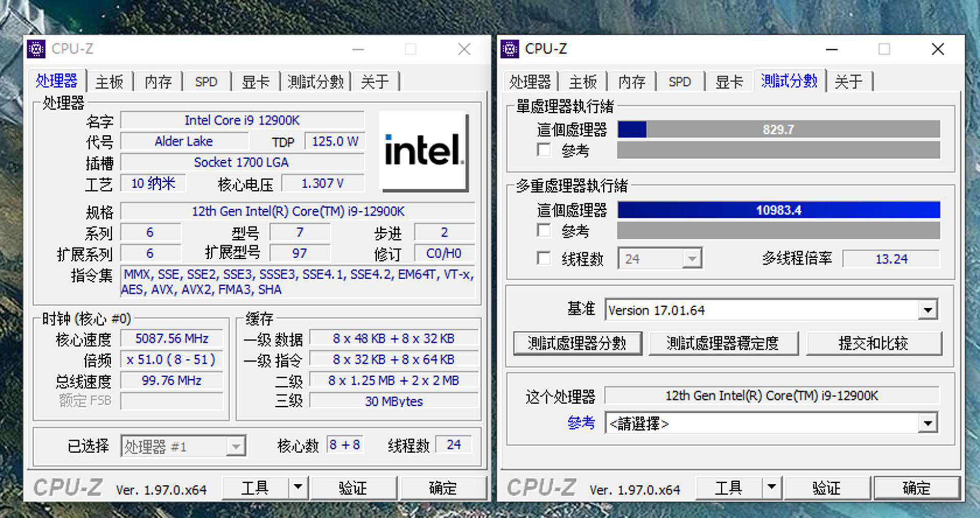Click the 验证 button in left window

coord(353,488)
